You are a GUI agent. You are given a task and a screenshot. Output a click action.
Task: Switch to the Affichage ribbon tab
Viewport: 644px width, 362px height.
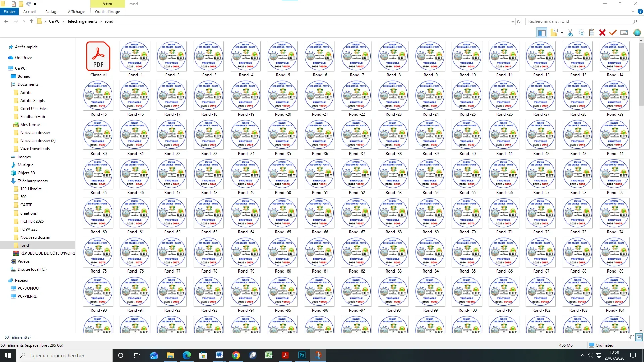76,12
